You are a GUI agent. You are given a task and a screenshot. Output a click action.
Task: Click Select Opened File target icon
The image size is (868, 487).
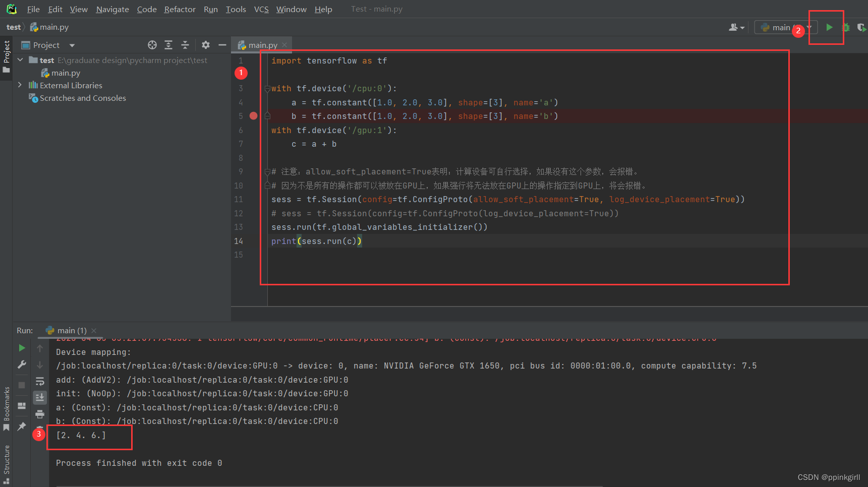pos(152,45)
